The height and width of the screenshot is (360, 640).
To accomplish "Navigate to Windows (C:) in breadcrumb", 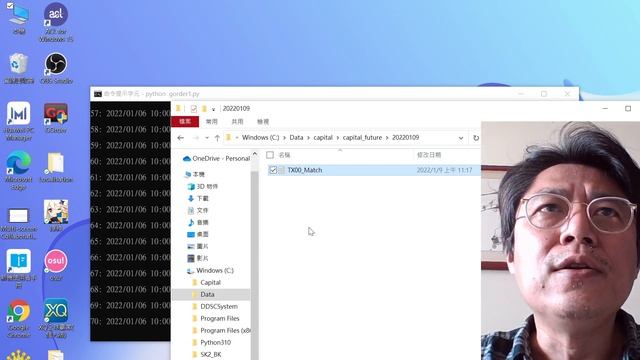I will pos(260,138).
